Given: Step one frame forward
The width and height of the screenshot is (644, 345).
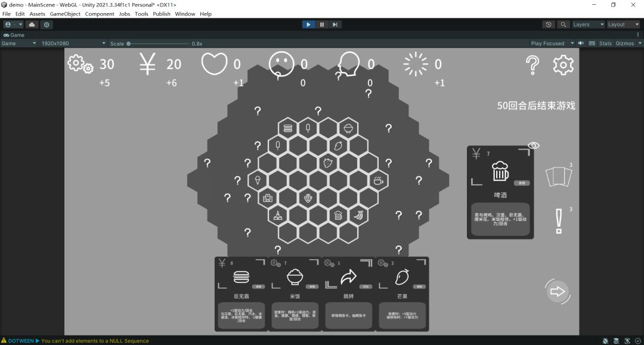Looking at the screenshot, I should click(x=335, y=24).
